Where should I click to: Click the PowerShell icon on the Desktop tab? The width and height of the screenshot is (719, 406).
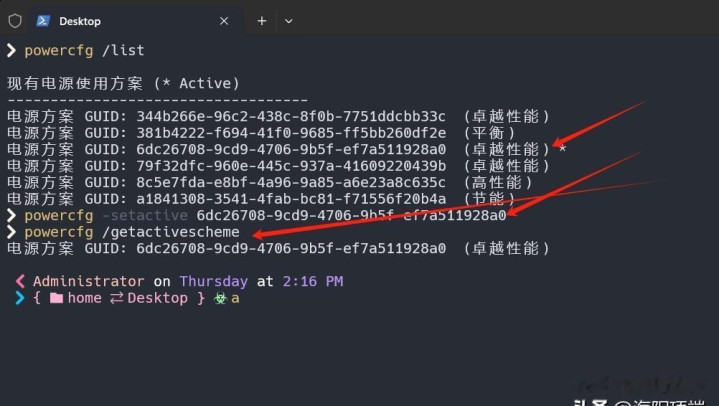pos(44,20)
